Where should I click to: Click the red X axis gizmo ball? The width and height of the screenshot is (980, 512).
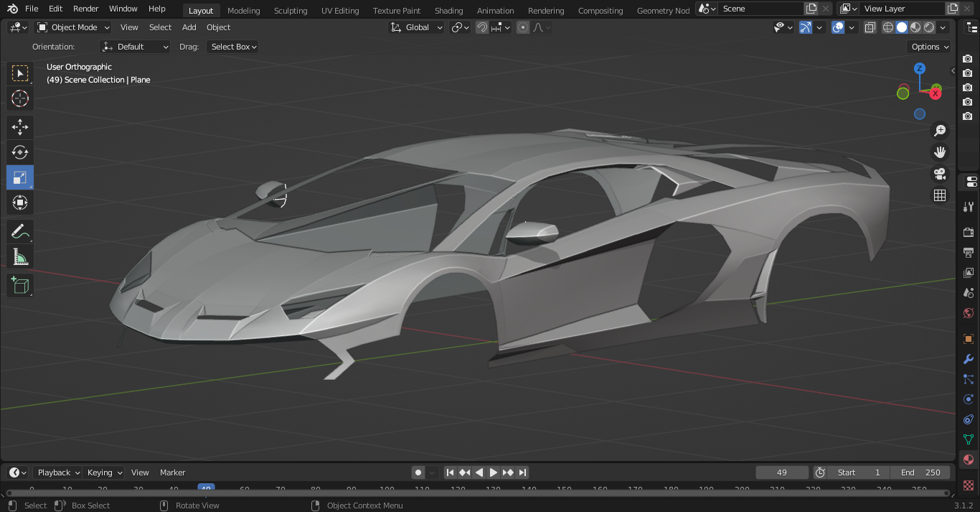coord(936,93)
